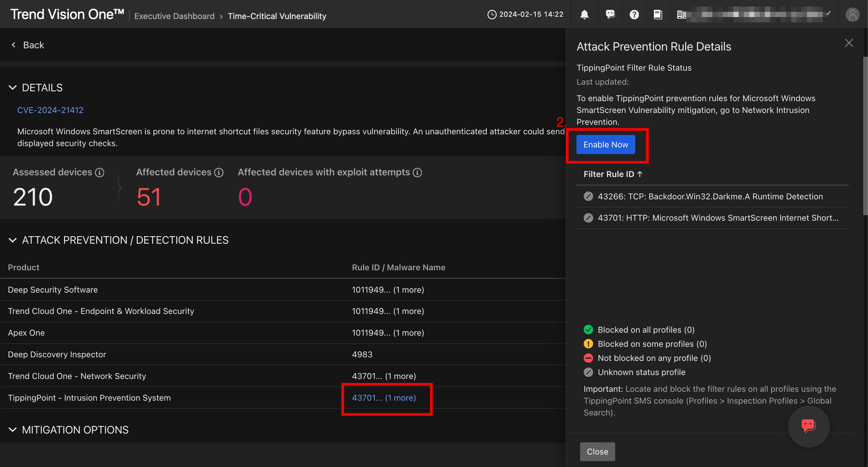Click the Enable Now button
Viewport: 868px width, 467px height.
coord(605,145)
